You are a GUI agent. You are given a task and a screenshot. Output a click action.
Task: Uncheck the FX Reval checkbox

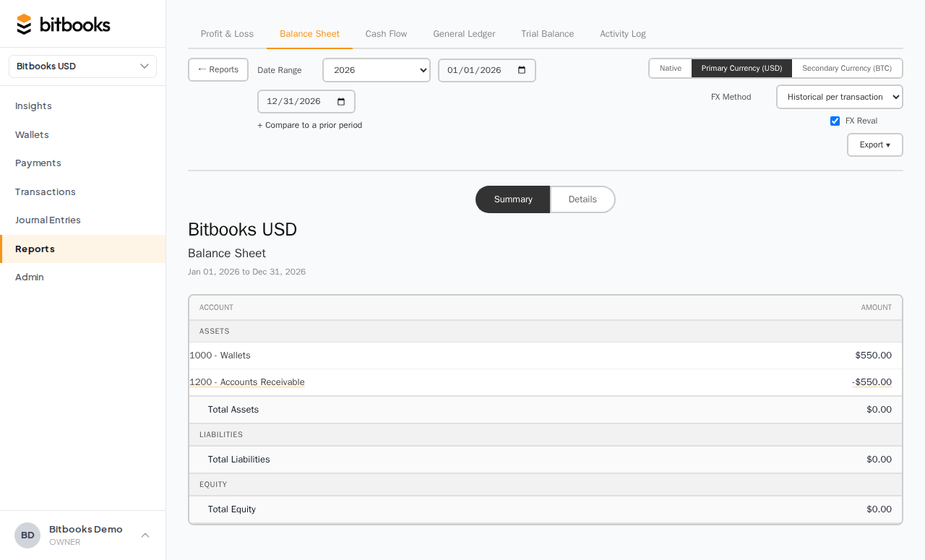[x=835, y=121]
